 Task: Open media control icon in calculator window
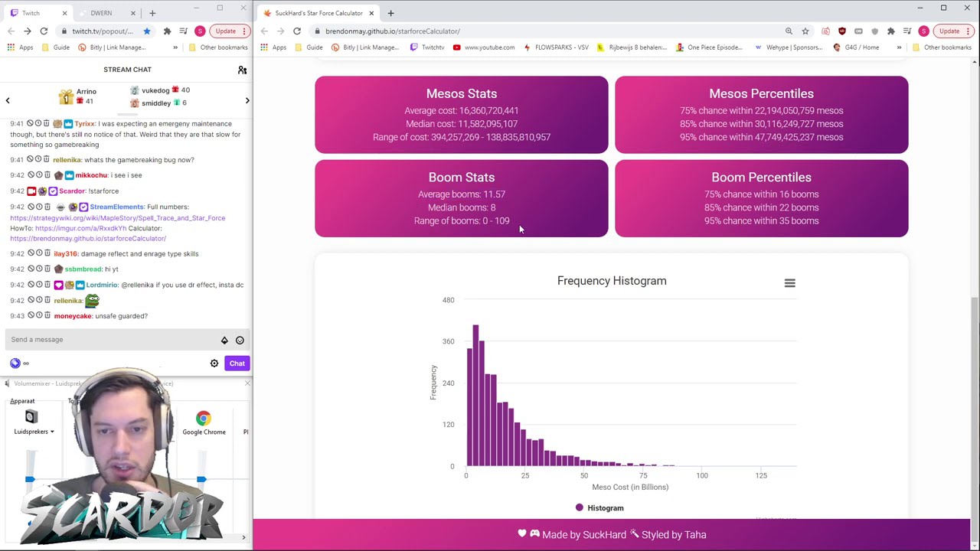pyautogui.click(x=907, y=31)
